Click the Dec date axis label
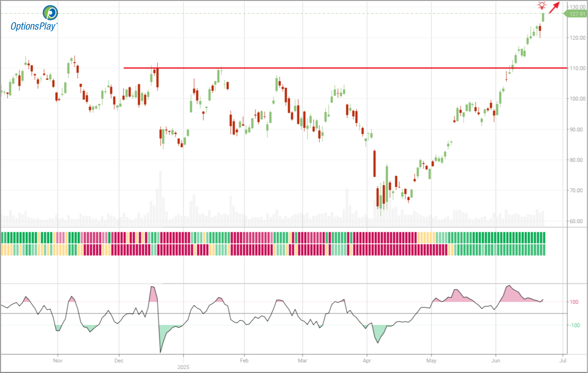Screen dimensions: 588x373 point(119,361)
